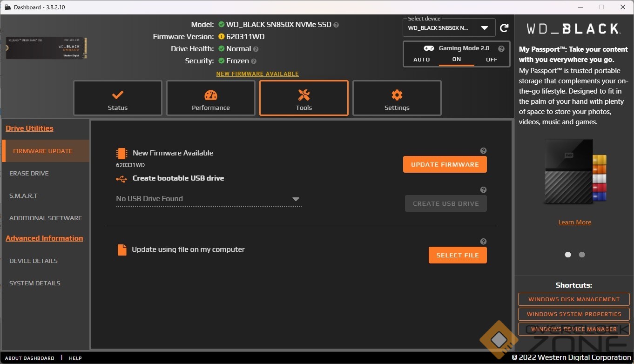The height and width of the screenshot is (364, 634).
Task: Click the UPDATE FIRMWARE button
Action: point(445,164)
